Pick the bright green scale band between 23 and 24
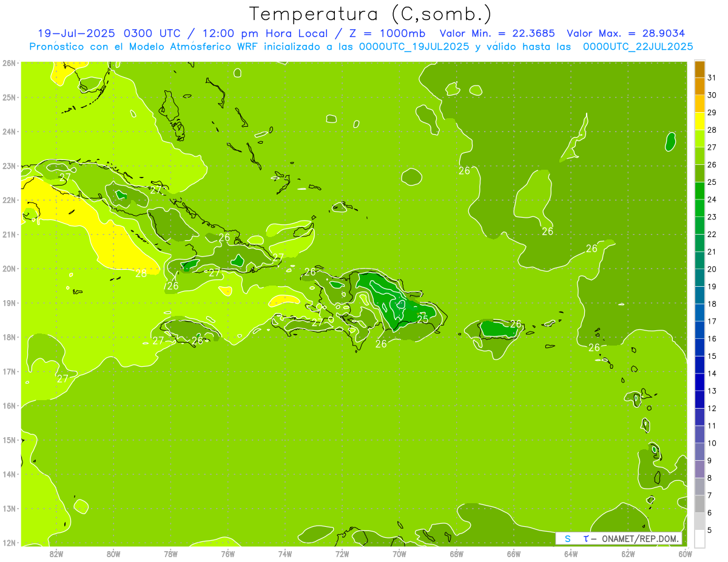The height and width of the screenshot is (562, 728). click(699, 208)
